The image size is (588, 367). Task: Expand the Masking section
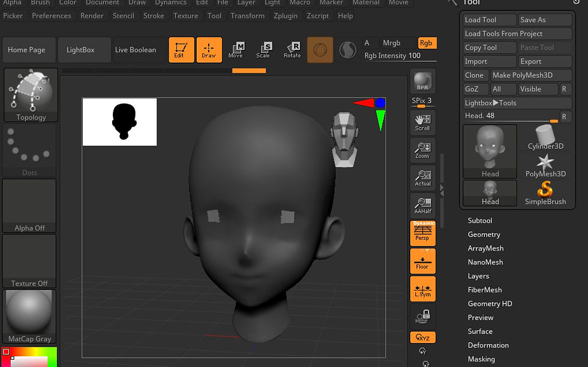[481, 359]
